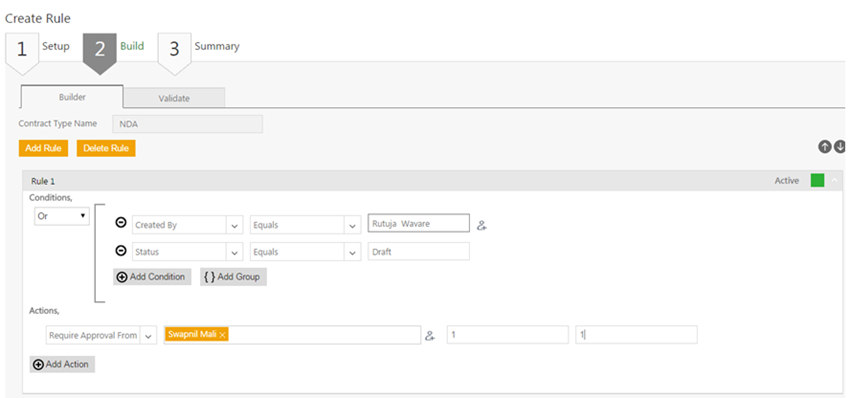Move rule down with the down arrow
The width and height of the screenshot is (850, 398).
pos(840,146)
